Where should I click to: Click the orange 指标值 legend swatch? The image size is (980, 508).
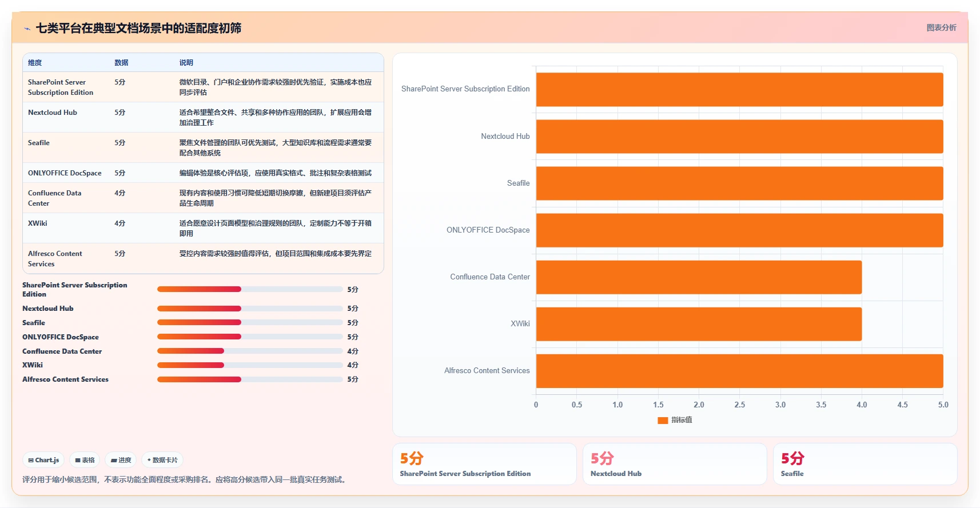[663, 420]
